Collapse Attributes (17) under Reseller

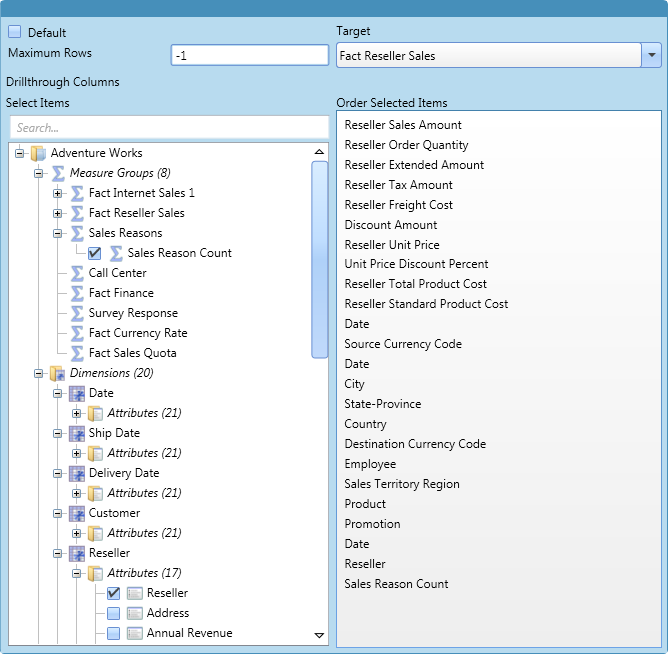coord(77,573)
